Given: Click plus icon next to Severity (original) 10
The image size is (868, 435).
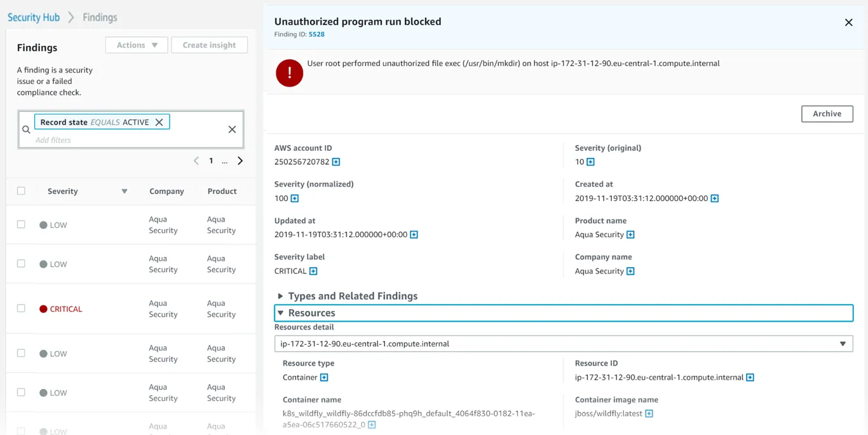Looking at the screenshot, I should [590, 162].
